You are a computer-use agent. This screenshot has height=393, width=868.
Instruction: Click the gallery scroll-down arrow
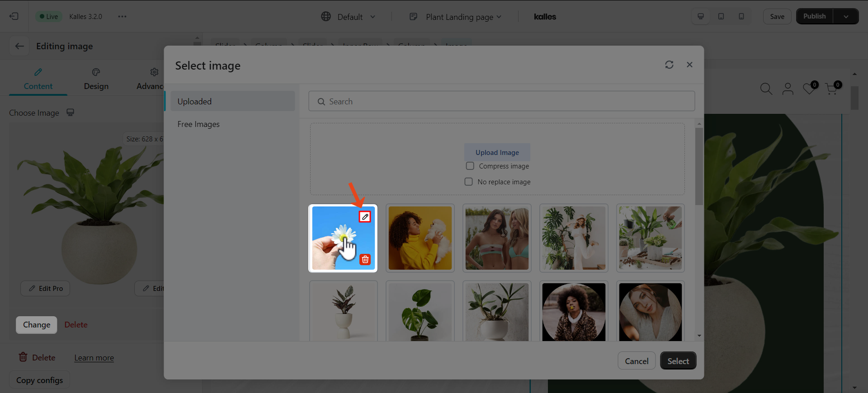pyautogui.click(x=699, y=336)
